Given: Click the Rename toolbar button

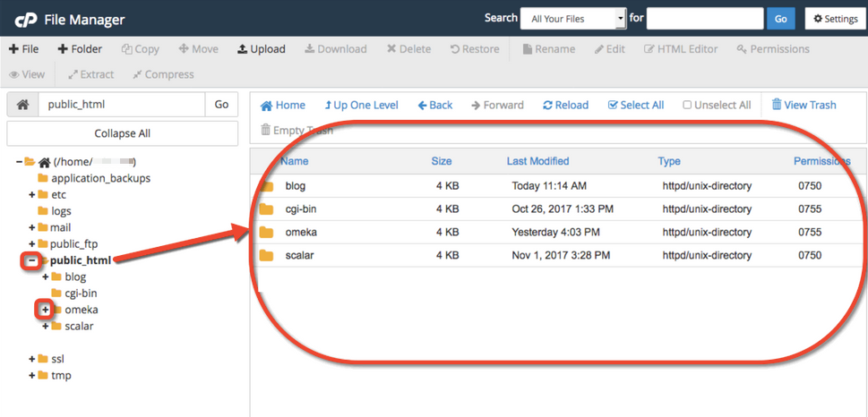Looking at the screenshot, I should click(549, 49).
